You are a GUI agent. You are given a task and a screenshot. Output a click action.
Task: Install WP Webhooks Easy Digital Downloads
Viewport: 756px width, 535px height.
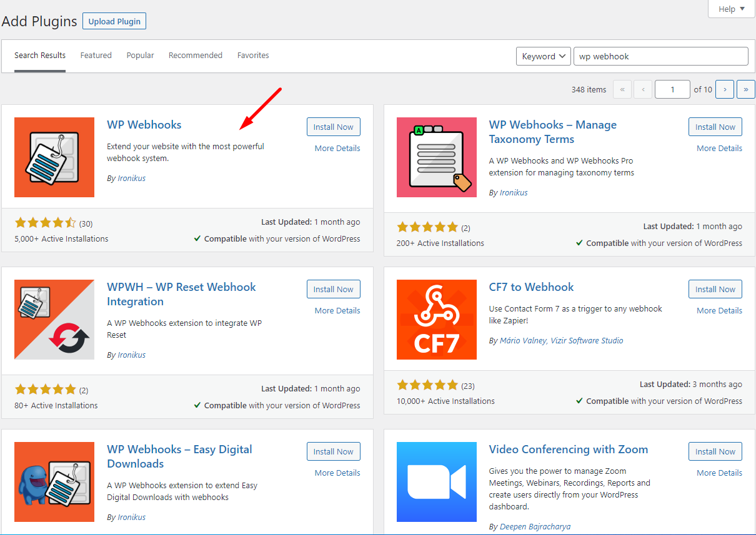click(x=334, y=451)
